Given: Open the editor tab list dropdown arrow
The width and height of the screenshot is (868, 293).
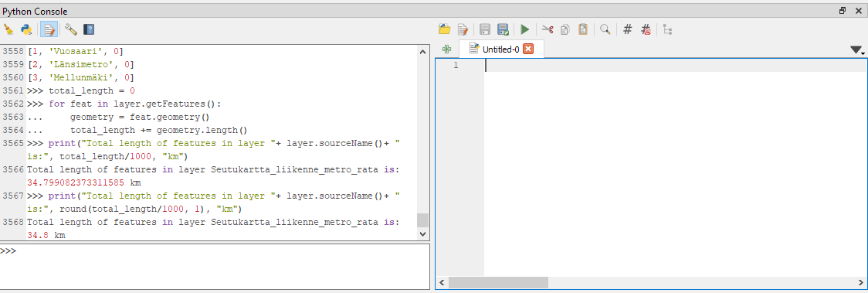Looking at the screenshot, I should point(857,50).
